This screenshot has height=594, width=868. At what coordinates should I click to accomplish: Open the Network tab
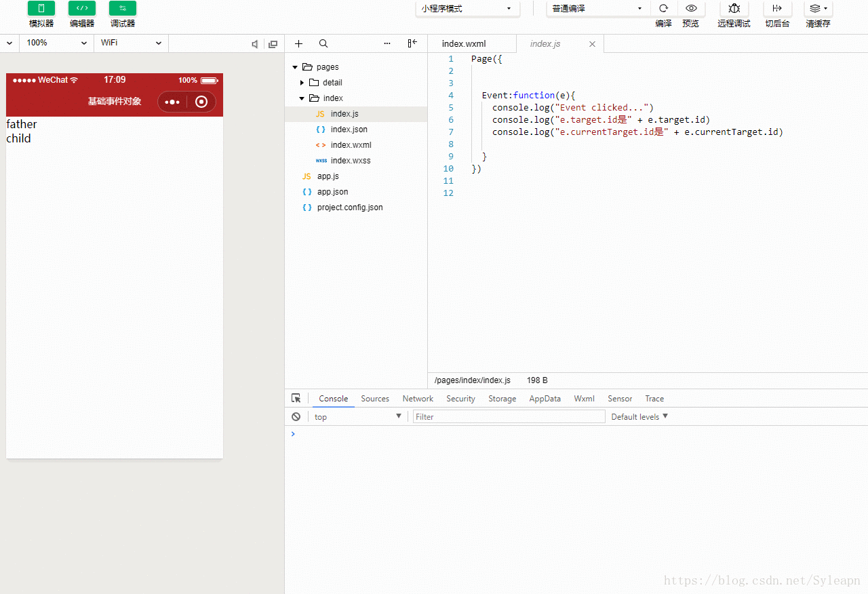pyautogui.click(x=418, y=399)
